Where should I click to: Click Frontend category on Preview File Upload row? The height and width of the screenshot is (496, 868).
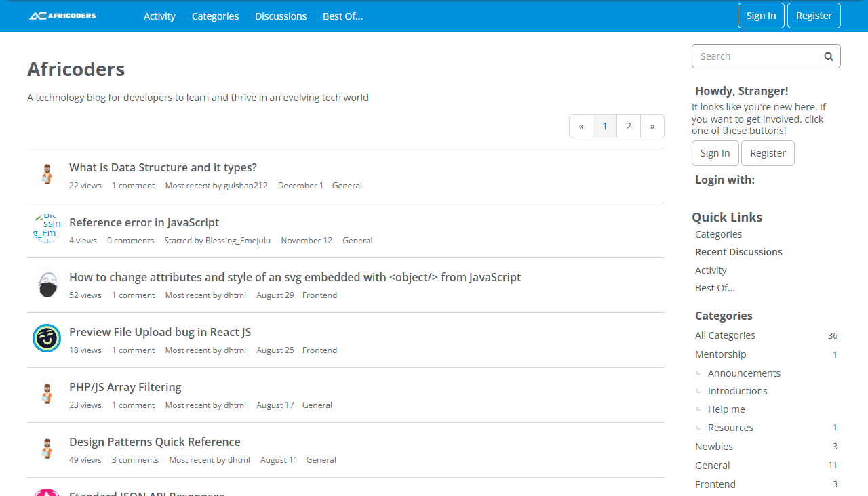pos(319,350)
